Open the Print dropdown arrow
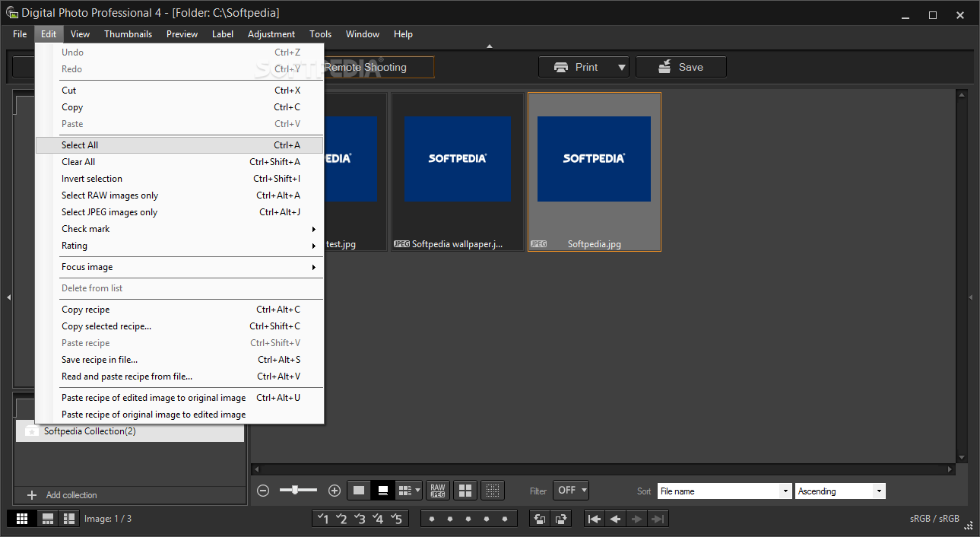This screenshot has height=537, width=980. pos(622,67)
